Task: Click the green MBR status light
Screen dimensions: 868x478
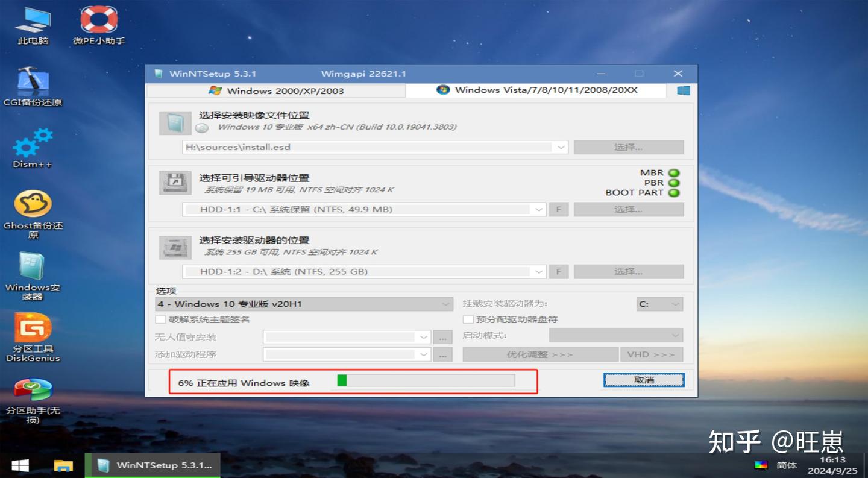Action: (x=675, y=172)
